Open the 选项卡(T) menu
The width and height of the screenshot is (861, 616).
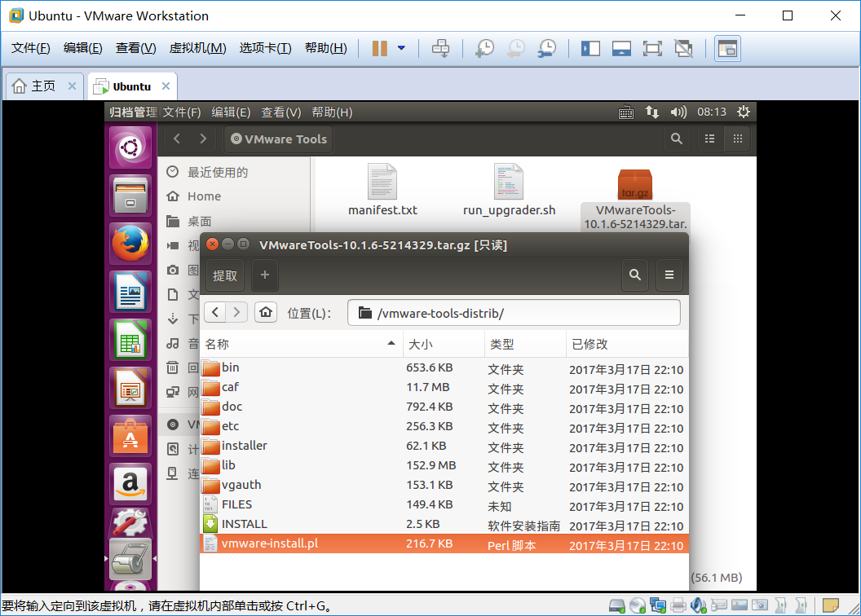click(x=265, y=48)
